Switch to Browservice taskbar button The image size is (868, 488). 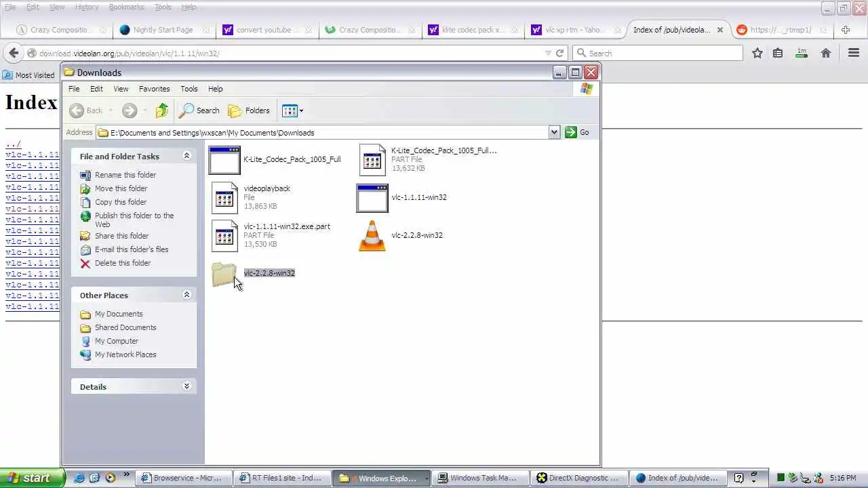pyautogui.click(x=183, y=478)
